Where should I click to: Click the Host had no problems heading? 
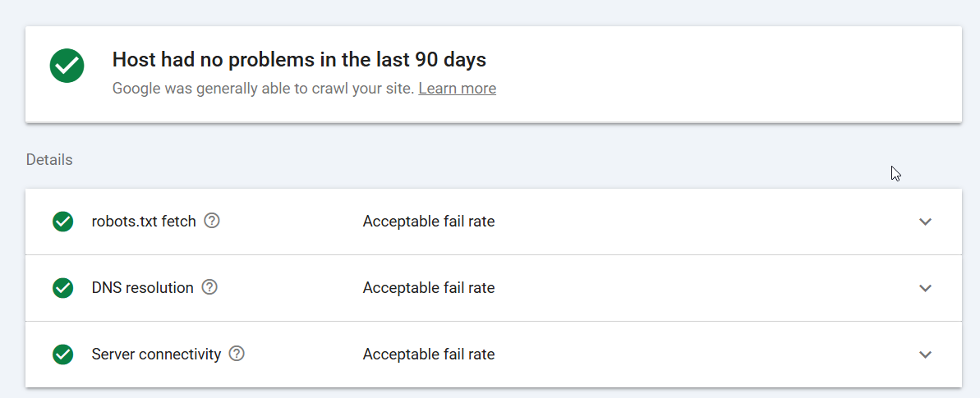299,60
